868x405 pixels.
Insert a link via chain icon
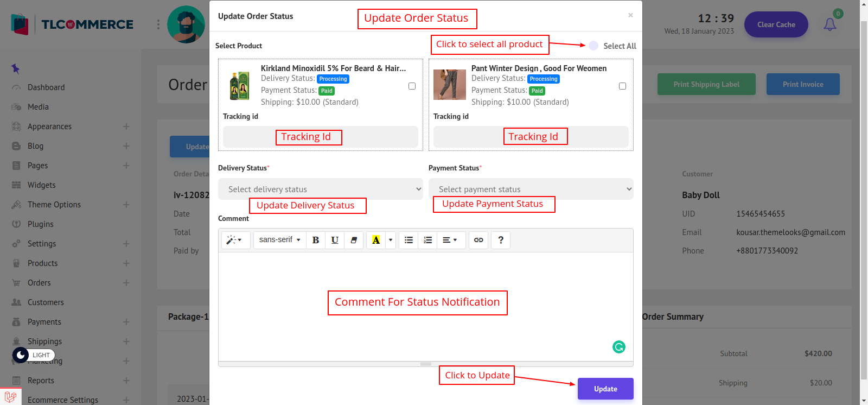tap(478, 240)
